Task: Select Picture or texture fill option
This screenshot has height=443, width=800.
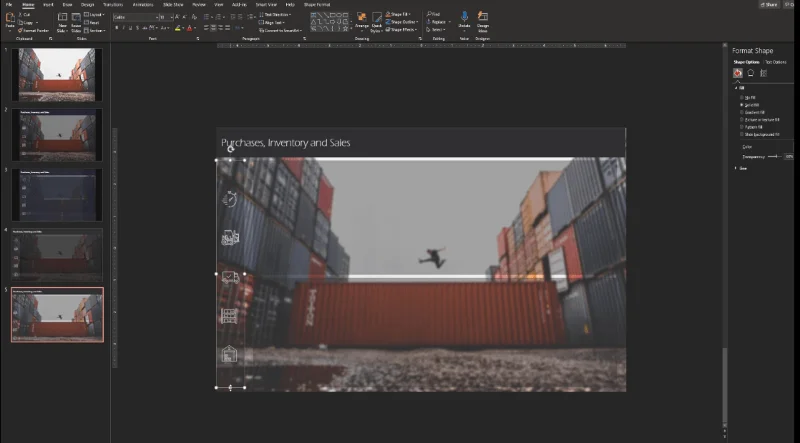Action: pyautogui.click(x=760, y=119)
